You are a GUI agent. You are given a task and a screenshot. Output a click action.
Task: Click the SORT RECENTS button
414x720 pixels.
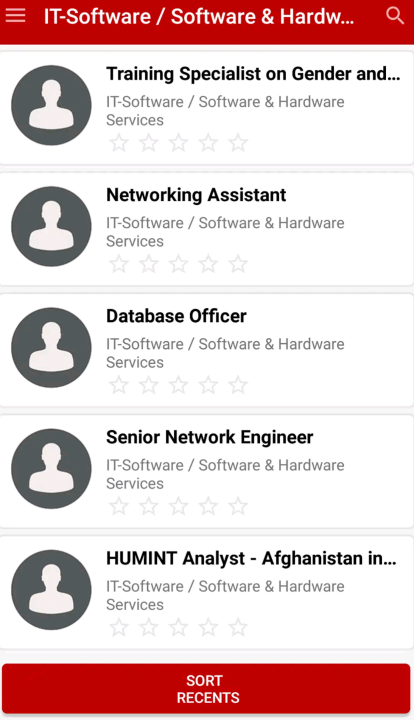click(x=206, y=689)
